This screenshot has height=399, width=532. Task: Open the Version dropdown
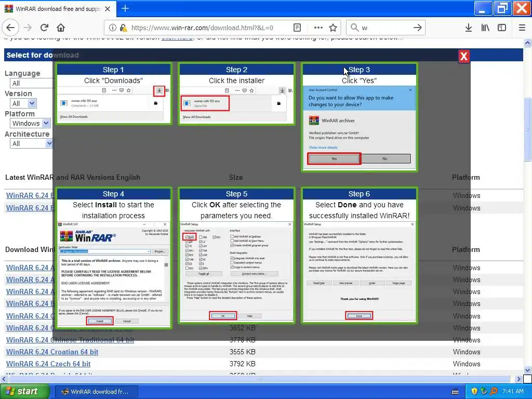click(x=23, y=103)
